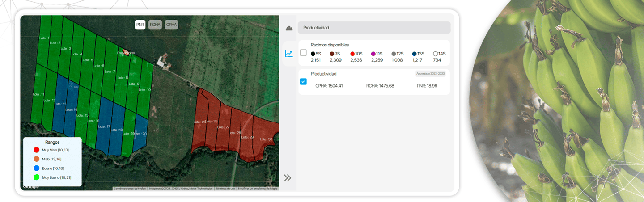Select the magenta 11S week dot
This screenshot has height=202, width=644.
(x=373, y=54)
